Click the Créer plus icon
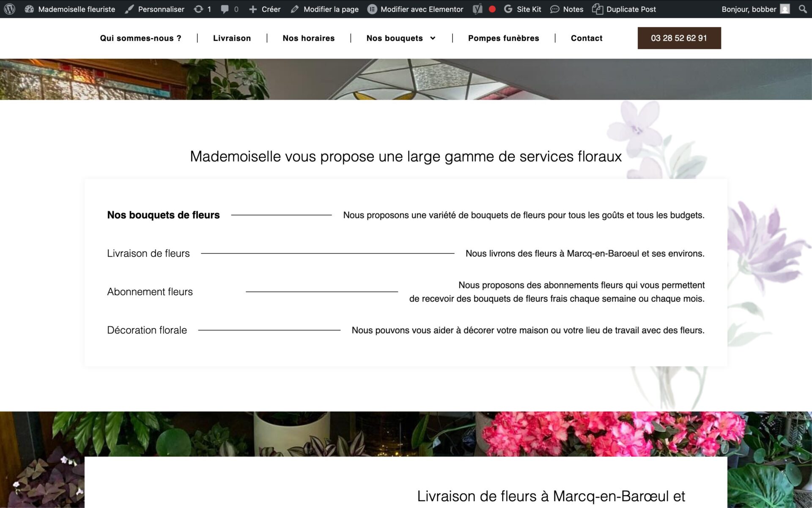The image size is (812, 508). 253,9
